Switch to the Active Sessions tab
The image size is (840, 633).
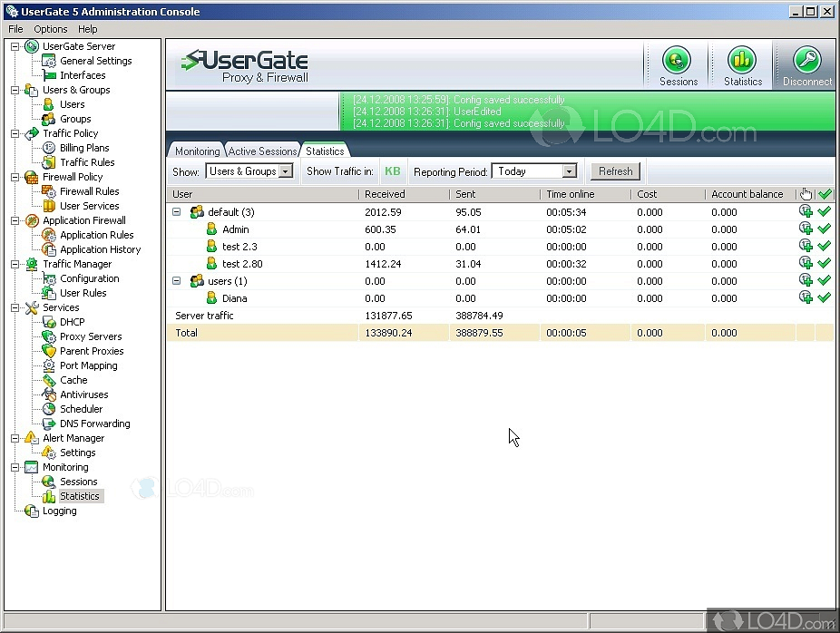click(x=262, y=151)
